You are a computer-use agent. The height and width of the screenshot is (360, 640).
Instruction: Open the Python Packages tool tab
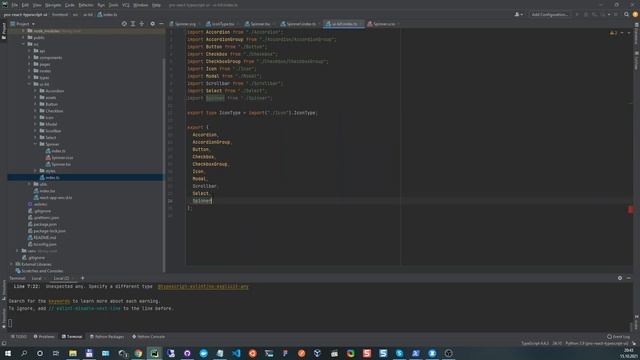coord(107,337)
